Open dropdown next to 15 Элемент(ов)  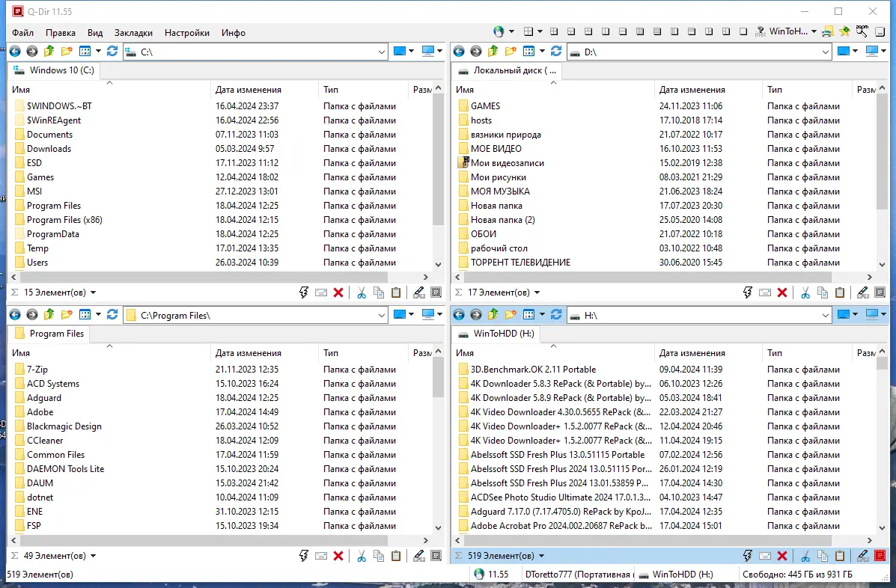click(93, 293)
